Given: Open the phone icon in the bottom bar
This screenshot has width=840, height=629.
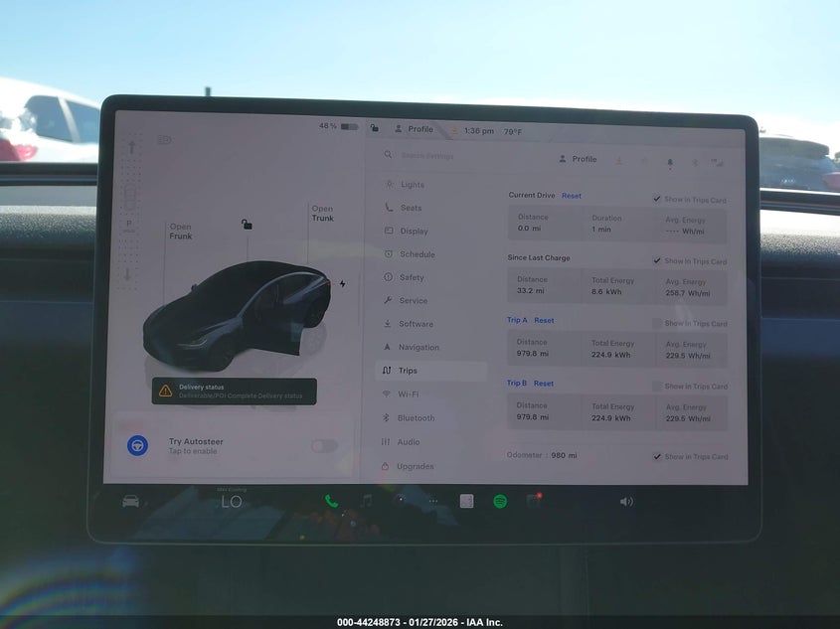Looking at the screenshot, I should [332, 501].
